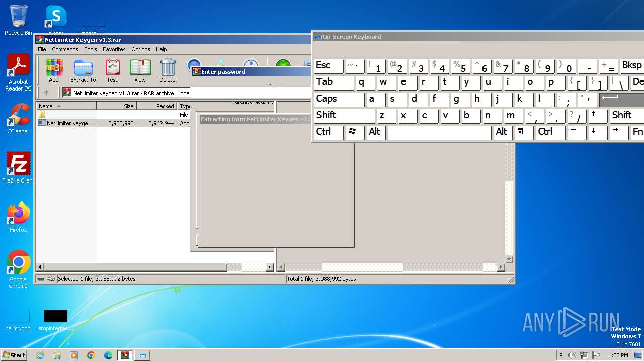Screen dimensions: 644x362
Task: Select the NetLimiter Keygen file row
Action: 113,123
